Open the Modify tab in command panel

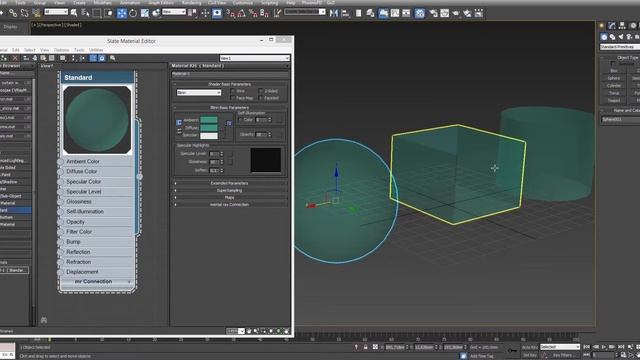coord(612,25)
